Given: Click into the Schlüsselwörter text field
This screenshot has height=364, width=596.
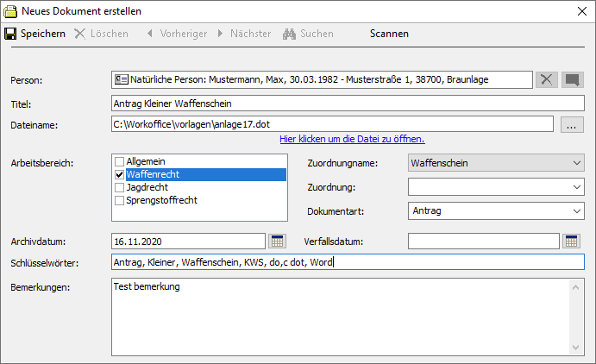Looking at the screenshot, I should tap(345, 262).
